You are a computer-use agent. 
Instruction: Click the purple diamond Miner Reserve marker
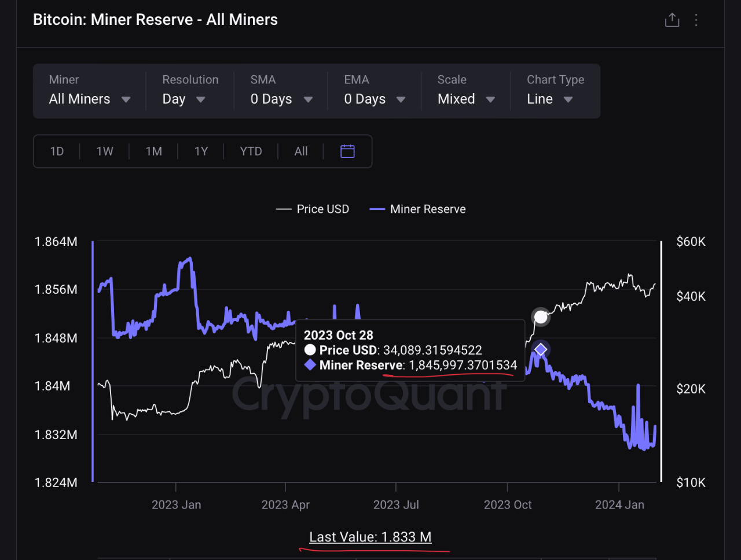[541, 349]
